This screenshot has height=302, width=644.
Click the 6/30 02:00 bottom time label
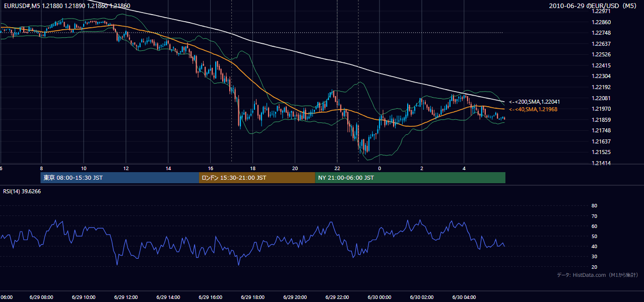pos(422,297)
